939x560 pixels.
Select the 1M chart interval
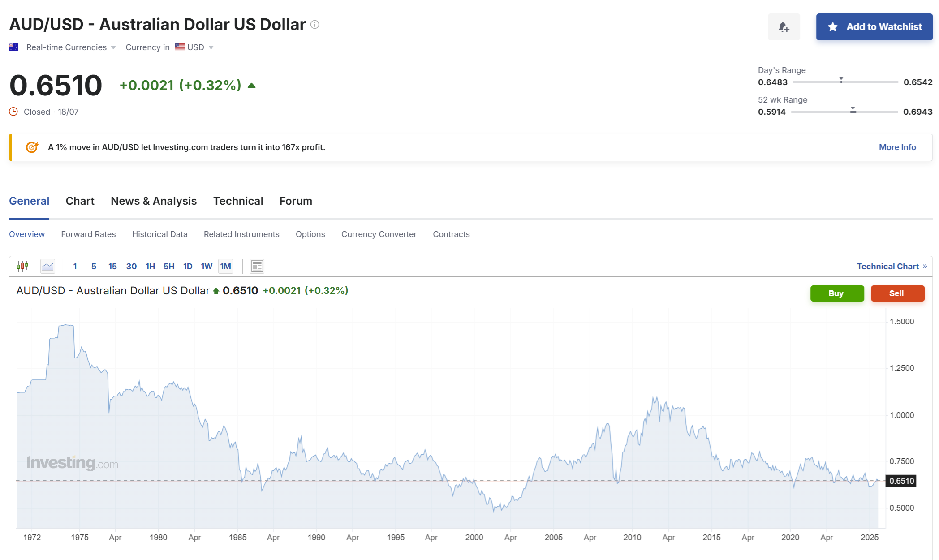pyautogui.click(x=225, y=266)
